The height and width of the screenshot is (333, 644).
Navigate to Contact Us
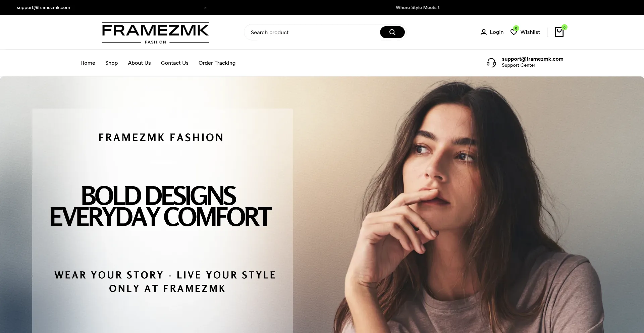[174, 63]
